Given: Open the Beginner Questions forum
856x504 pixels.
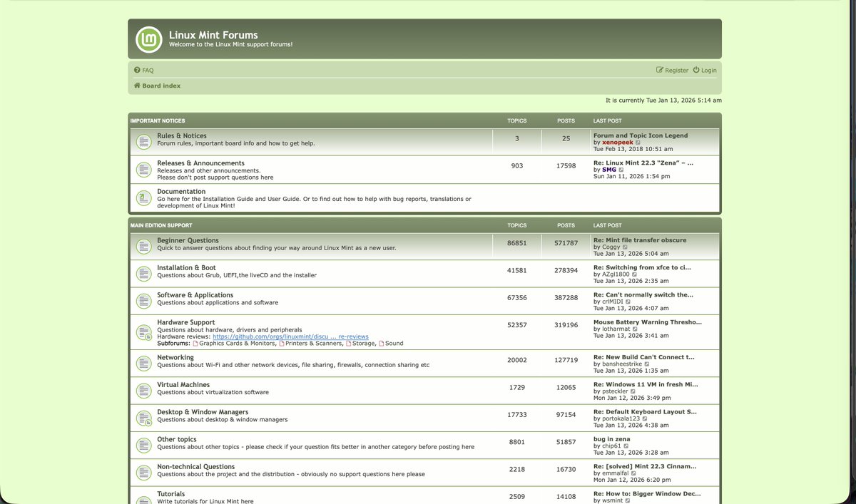Looking at the screenshot, I should click(x=188, y=240).
